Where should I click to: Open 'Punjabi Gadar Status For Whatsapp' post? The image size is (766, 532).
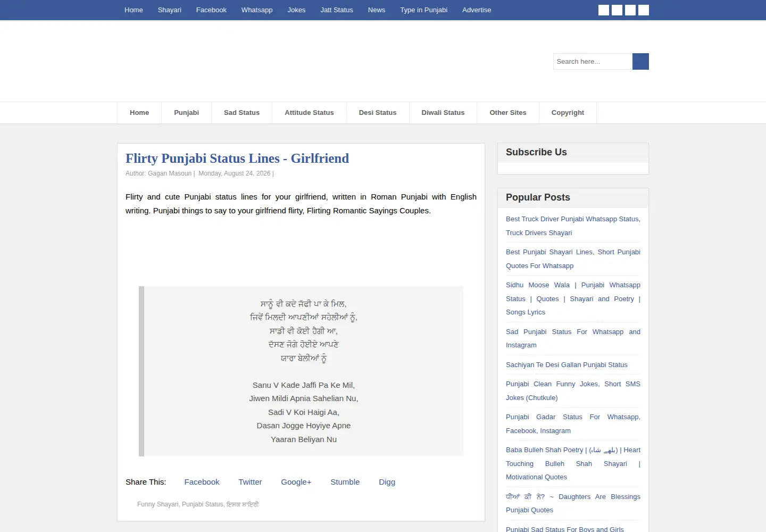click(x=573, y=423)
